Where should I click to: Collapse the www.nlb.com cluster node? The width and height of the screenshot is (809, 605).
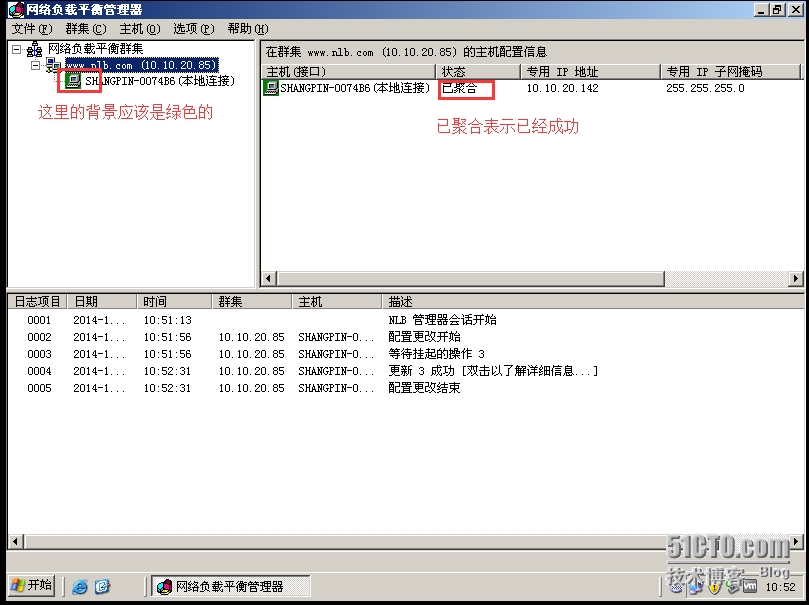coord(35,66)
